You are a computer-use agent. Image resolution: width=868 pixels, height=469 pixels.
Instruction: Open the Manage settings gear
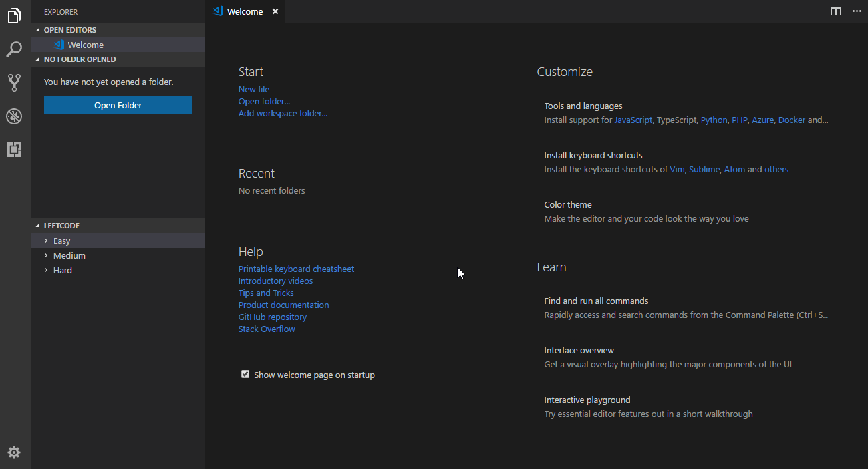click(x=14, y=452)
